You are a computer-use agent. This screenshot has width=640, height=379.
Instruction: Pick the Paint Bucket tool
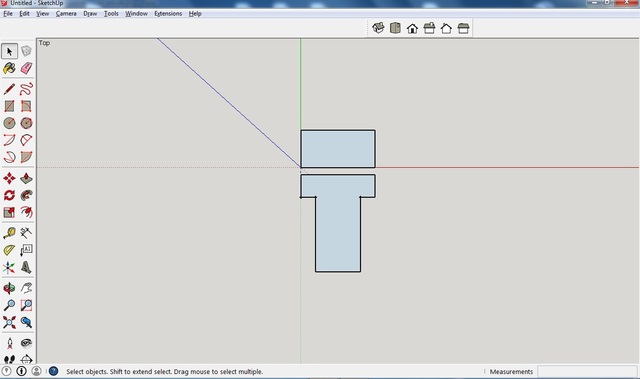point(9,68)
